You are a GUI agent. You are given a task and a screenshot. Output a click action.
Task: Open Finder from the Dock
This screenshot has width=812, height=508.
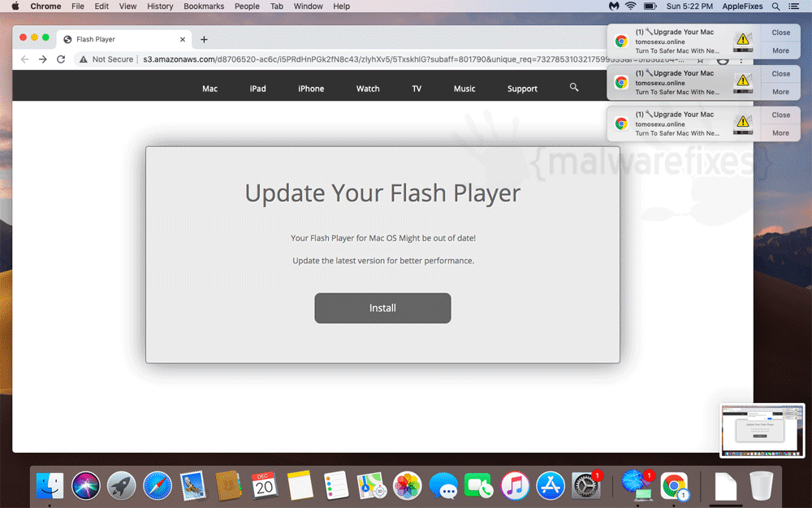(x=50, y=486)
